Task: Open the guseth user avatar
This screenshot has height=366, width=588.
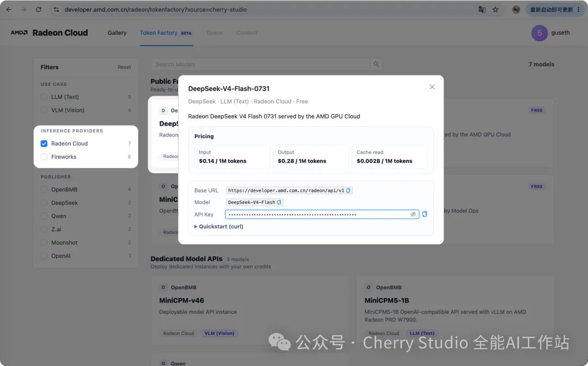Action: point(539,33)
